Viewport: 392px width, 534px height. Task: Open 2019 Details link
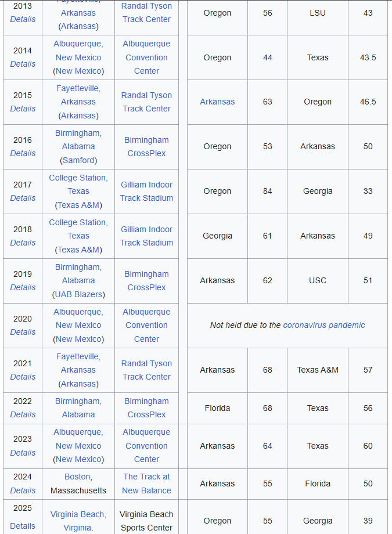pos(23,287)
